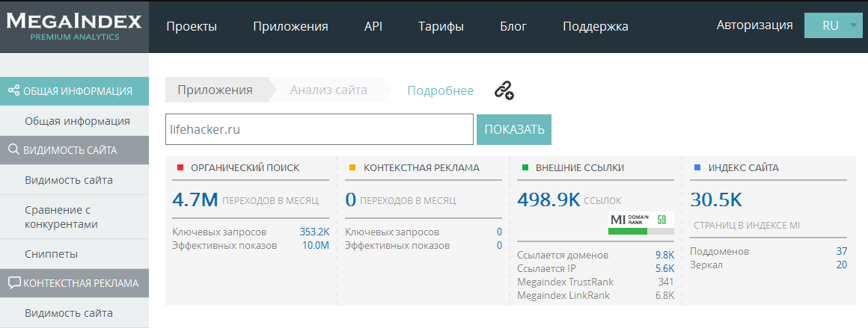Go to the API menu item

(373, 27)
